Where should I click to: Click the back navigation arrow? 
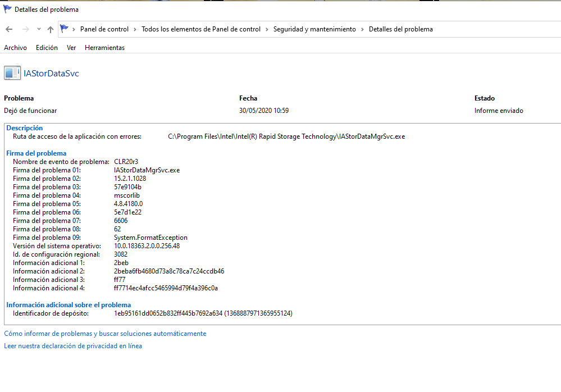coord(9,29)
